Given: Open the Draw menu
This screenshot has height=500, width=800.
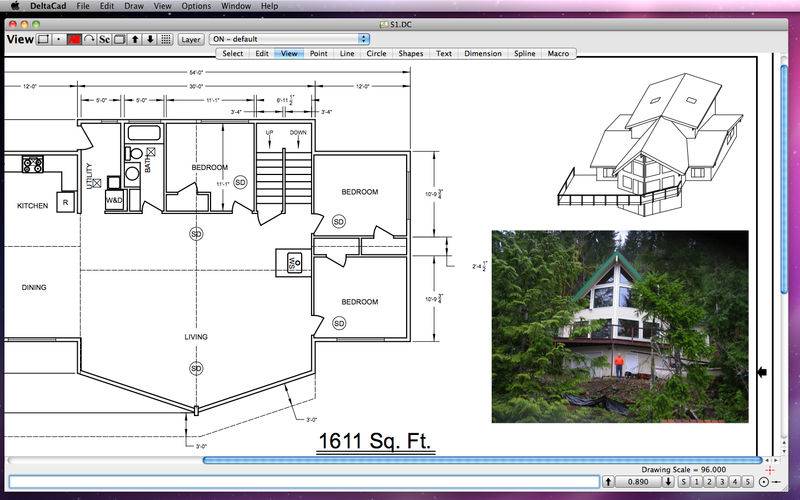Looking at the screenshot, I should pyautogui.click(x=134, y=6).
